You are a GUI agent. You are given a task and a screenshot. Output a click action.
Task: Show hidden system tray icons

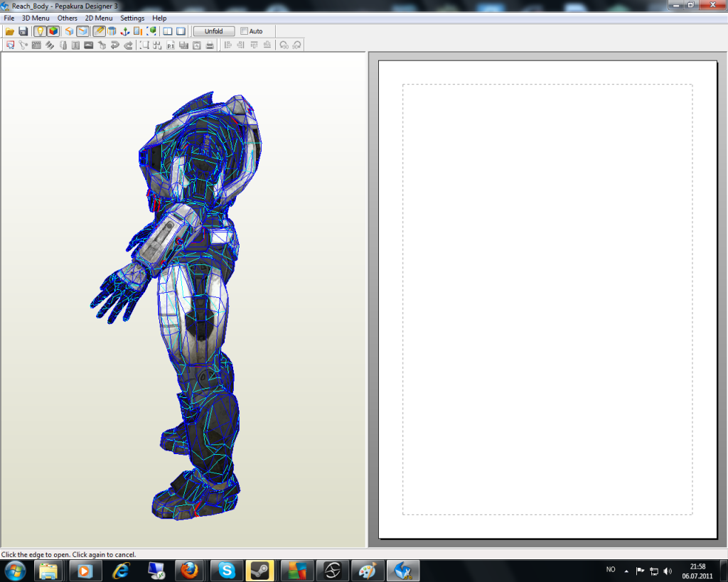click(x=626, y=571)
